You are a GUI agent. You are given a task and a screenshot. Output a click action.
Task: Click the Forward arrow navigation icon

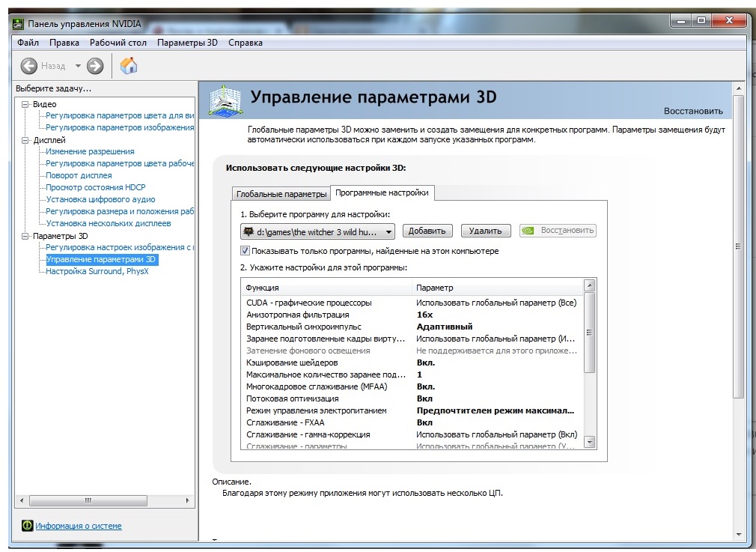point(95,66)
